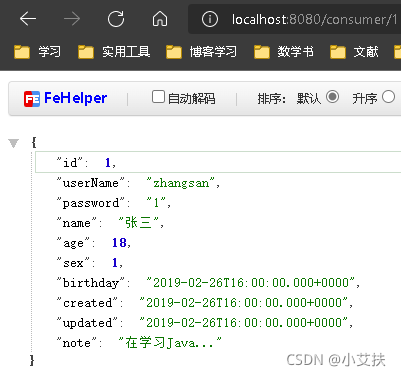Open the FeHelper title link
Image resolution: width=401 pixels, height=376 pixels.
point(75,98)
